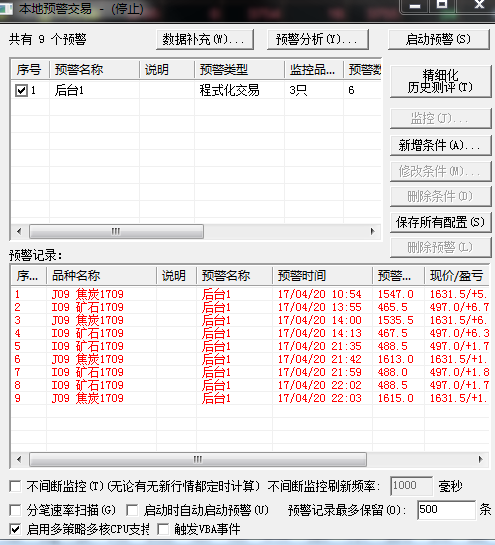This screenshot has height=545, width=495.
Task: Click 预警类型 column header
Action: (x=239, y=70)
